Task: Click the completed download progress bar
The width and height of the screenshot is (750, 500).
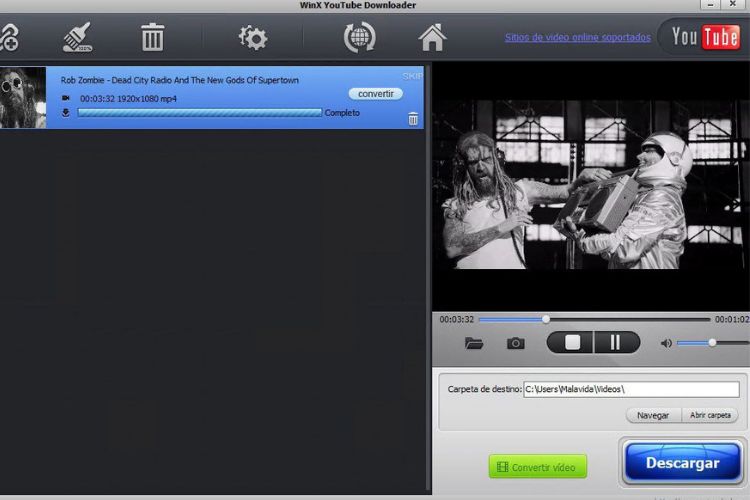Action: 199,113
